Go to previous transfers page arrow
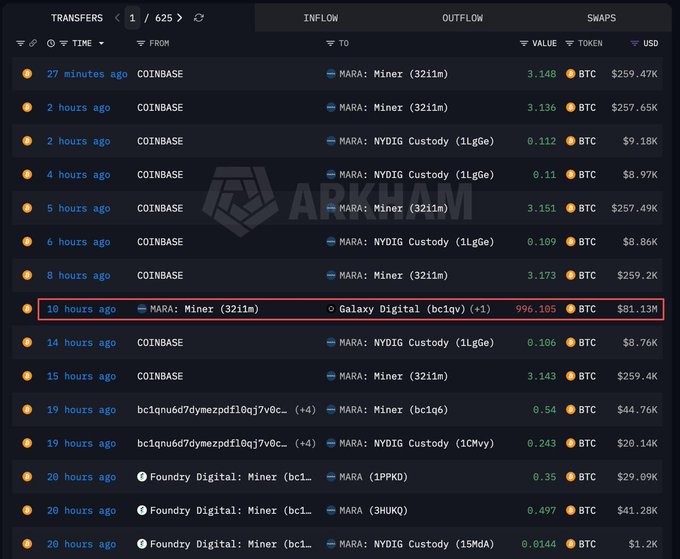 [117, 18]
